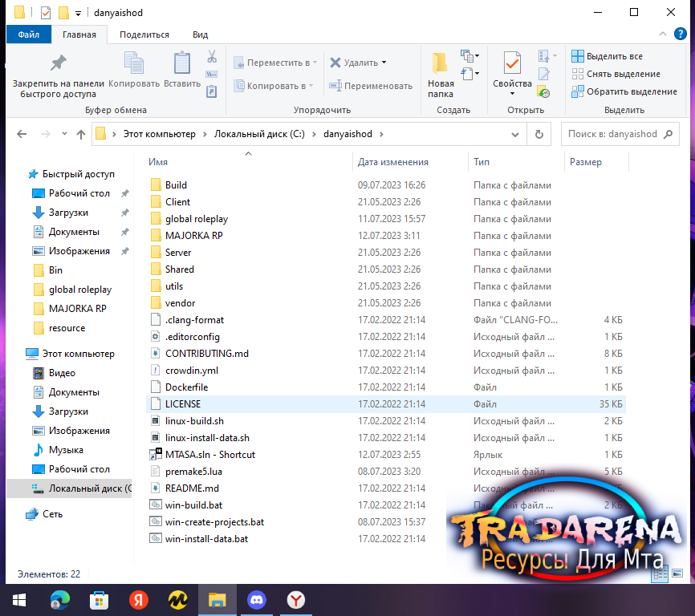695x616 pixels.
Task: Click Select all (Выделить все)
Action: [x=607, y=56]
